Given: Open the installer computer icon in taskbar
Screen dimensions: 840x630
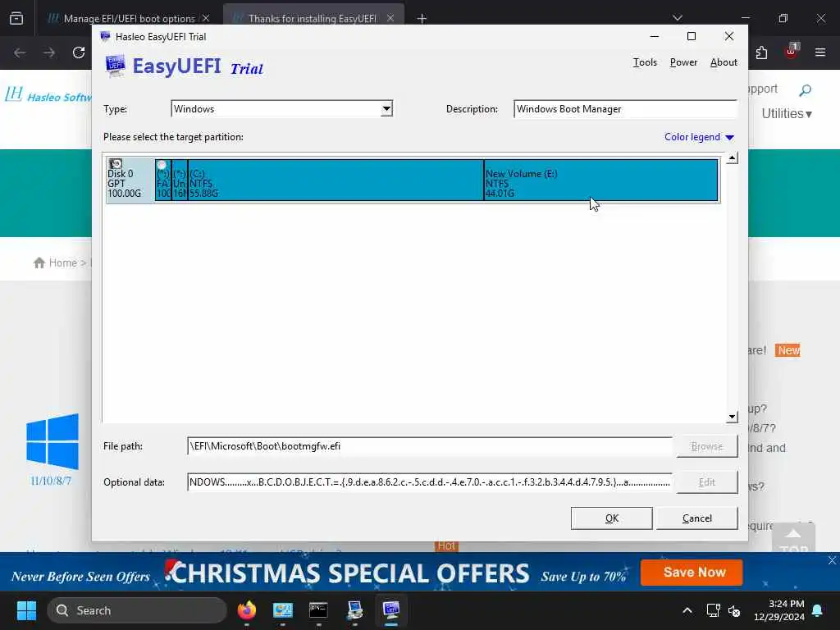Looking at the screenshot, I should (354, 610).
